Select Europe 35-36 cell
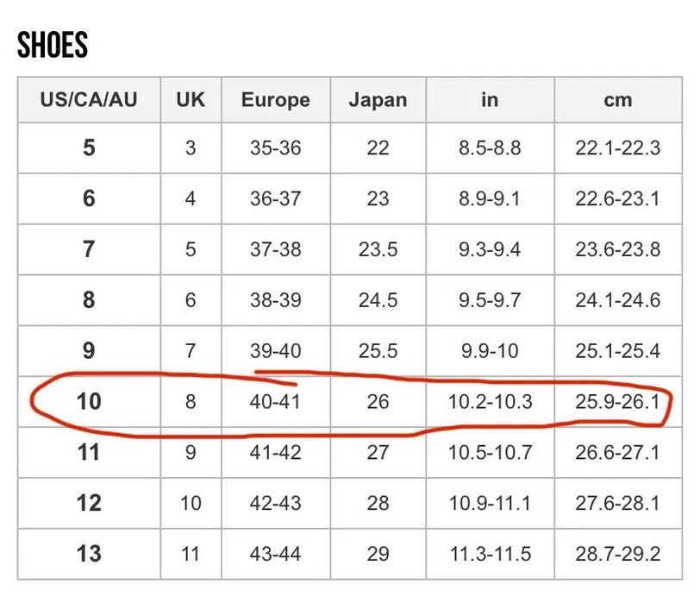The image size is (700, 603). pyautogui.click(x=275, y=148)
